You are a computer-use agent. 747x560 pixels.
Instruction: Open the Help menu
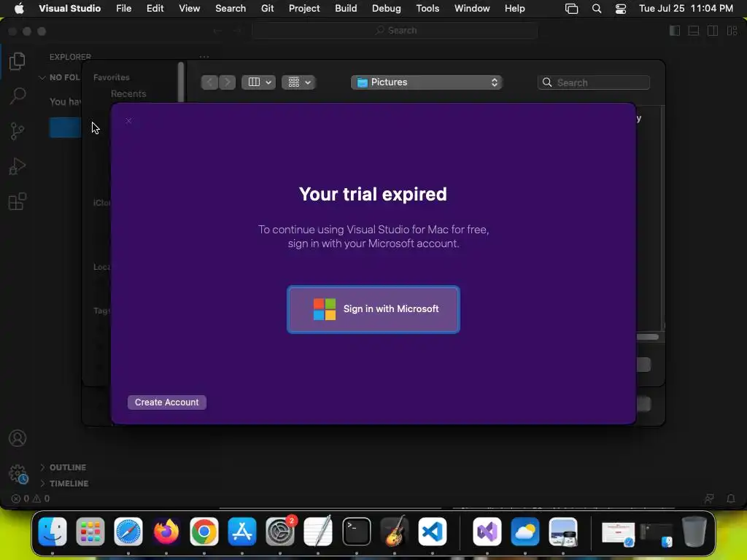point(514,9)
